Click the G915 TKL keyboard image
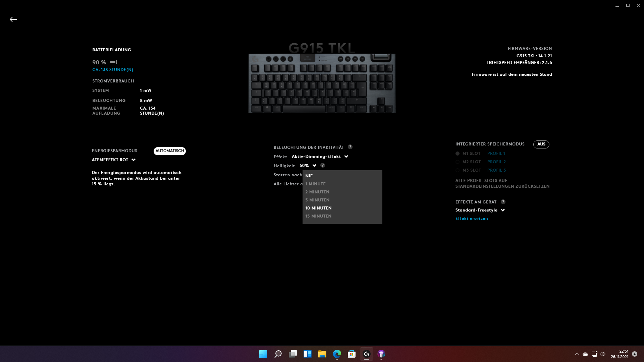Image resolution: width=644 pixels, height=362 pixels. point(322,83)
